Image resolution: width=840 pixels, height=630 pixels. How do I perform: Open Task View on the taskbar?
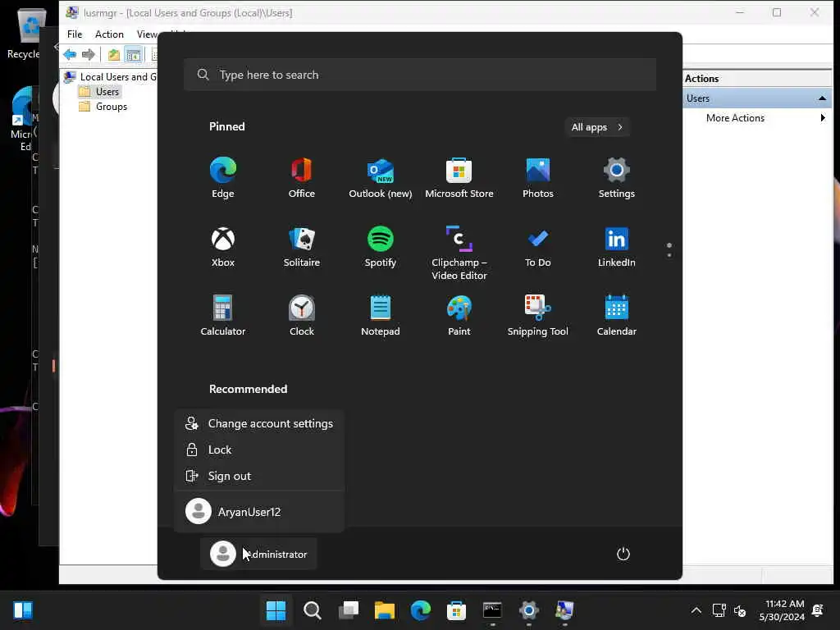coord(348,610)
